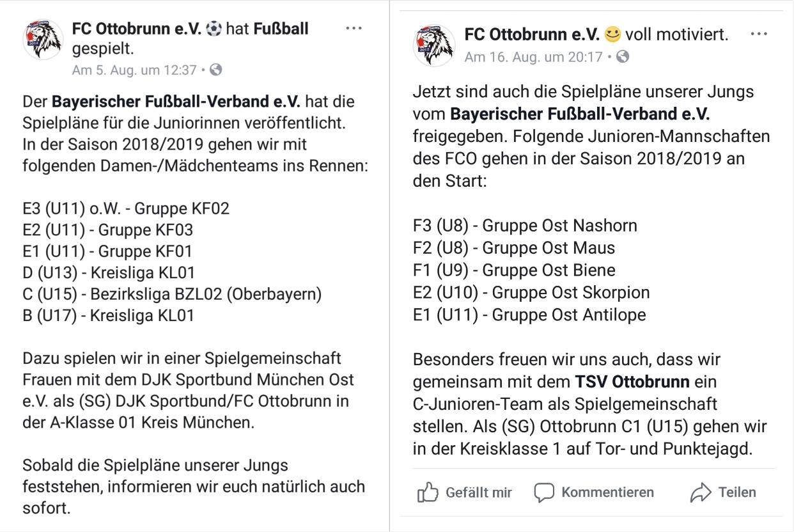Click the Am 5. Aug. um 12:37 timestamp
The width and height of the screenshot is (794, 532).
coord(134,70)
